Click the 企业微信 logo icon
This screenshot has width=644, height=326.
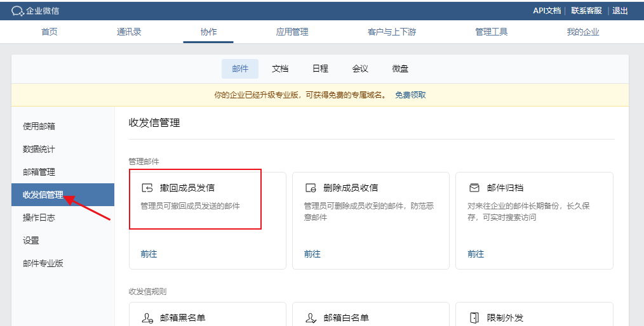18,11
